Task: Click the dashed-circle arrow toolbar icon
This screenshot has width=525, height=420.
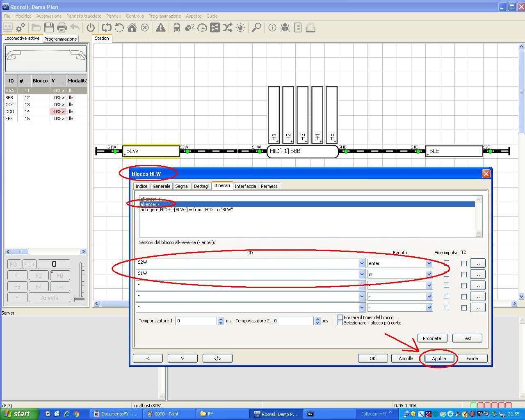Action: [119, 27]
